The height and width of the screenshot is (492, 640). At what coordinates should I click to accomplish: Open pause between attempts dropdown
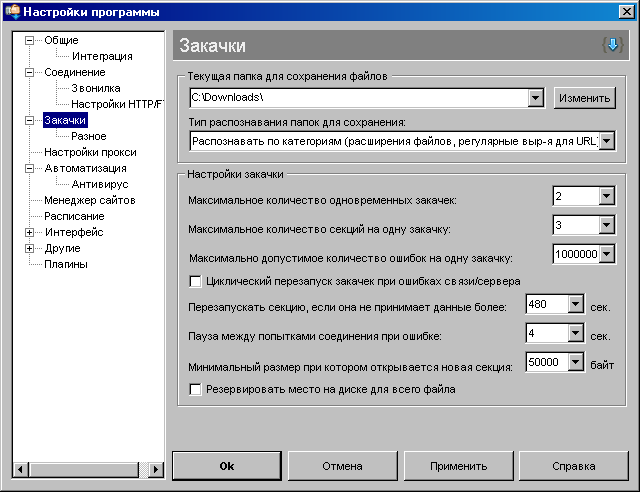[x=576, y=333]
